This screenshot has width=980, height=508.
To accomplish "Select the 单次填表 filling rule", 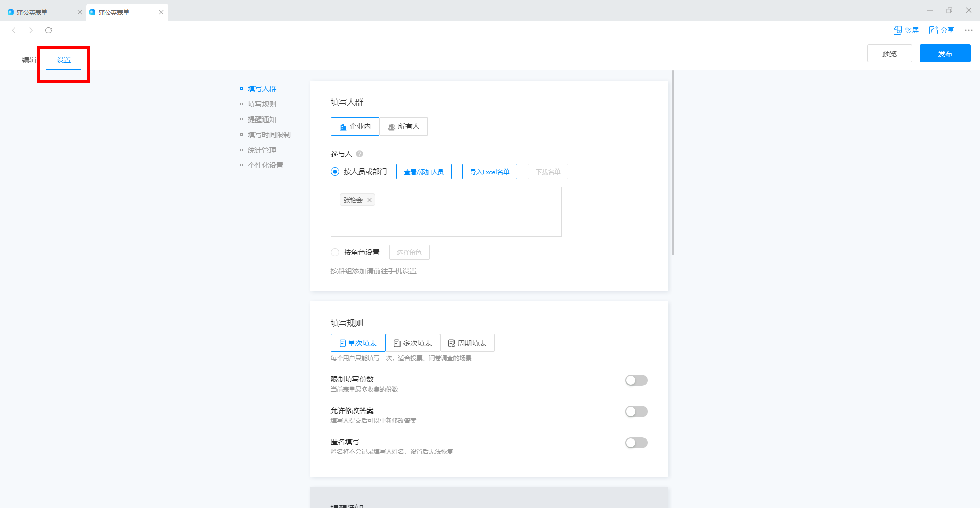I will click(x=357, y=343).
